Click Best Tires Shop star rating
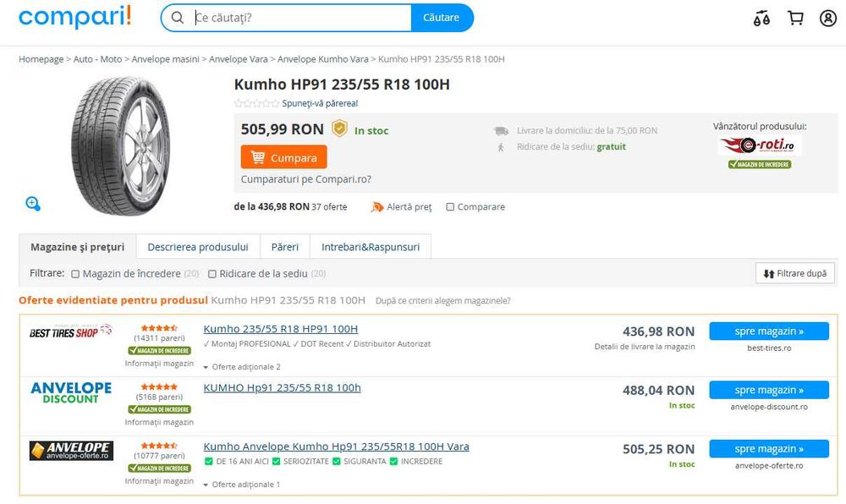Viewport: 846px width, 504px height. point(159,328)
